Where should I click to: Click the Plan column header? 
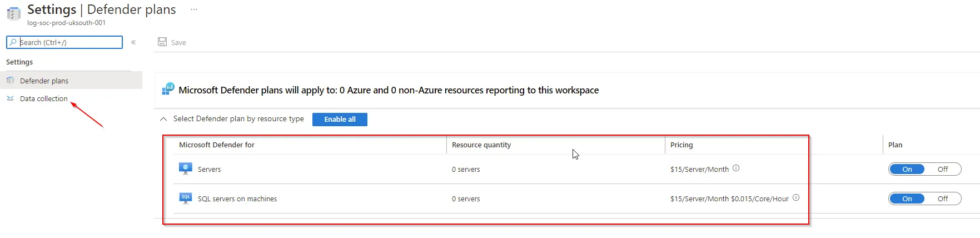pyautogui.click(x=895, y=145)
